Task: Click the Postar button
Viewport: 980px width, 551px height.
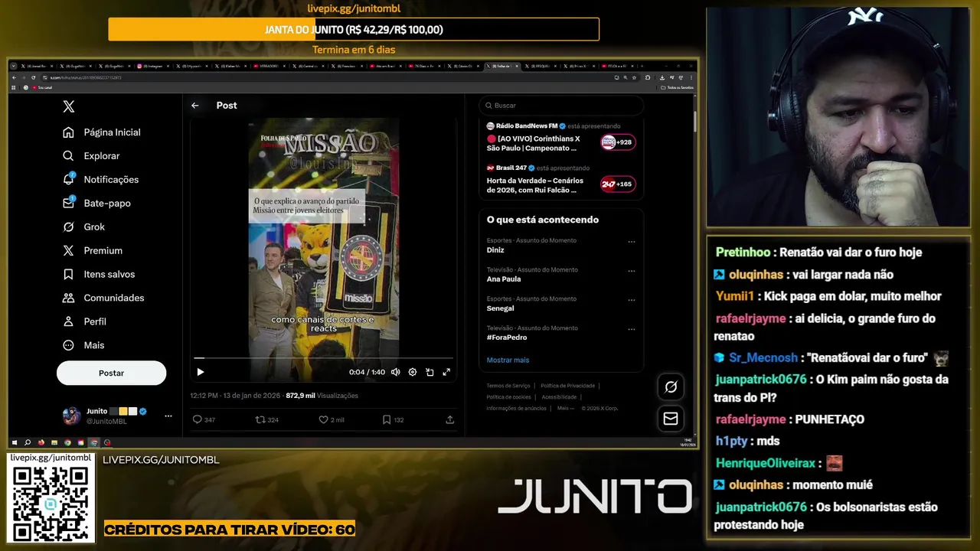Action: point(111,373)
